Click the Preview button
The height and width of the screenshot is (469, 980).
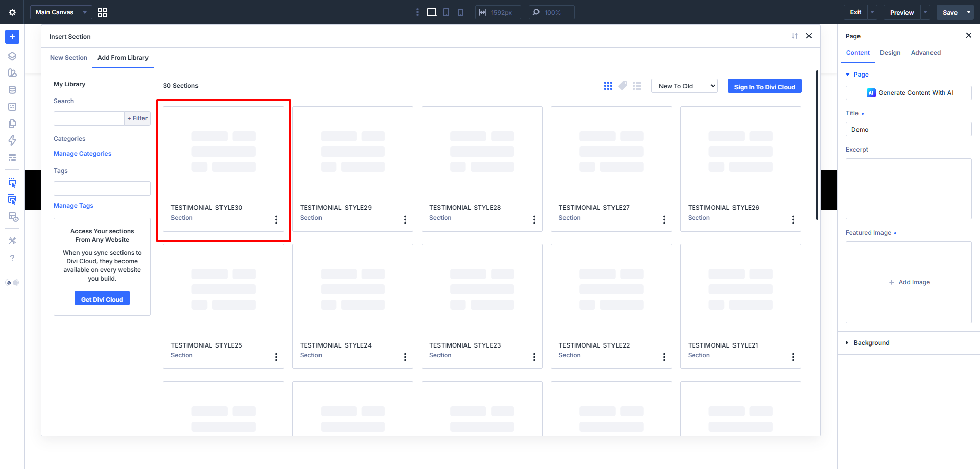[x=902, y=12]
